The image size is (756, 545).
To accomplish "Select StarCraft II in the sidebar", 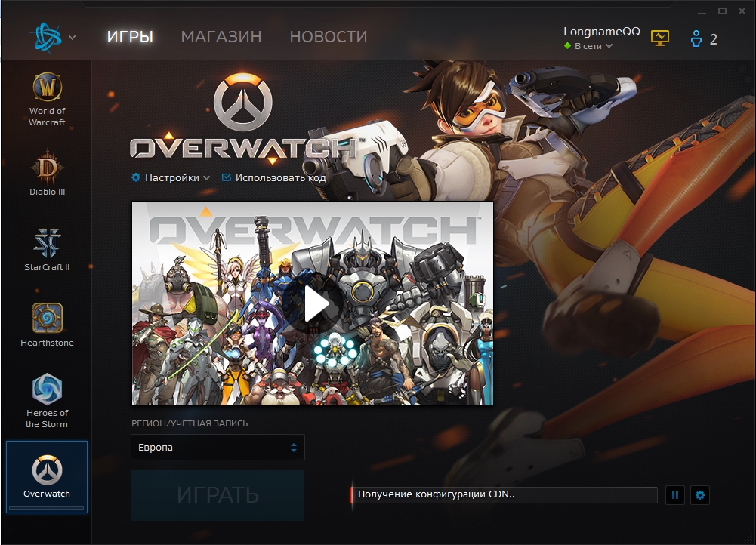I will pyautogui.click(x=47, y=250).
